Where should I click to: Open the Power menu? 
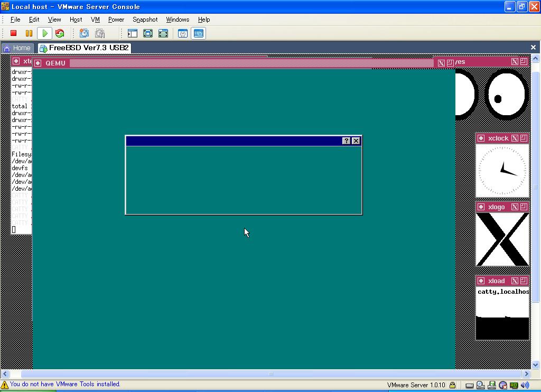(116, 20)
